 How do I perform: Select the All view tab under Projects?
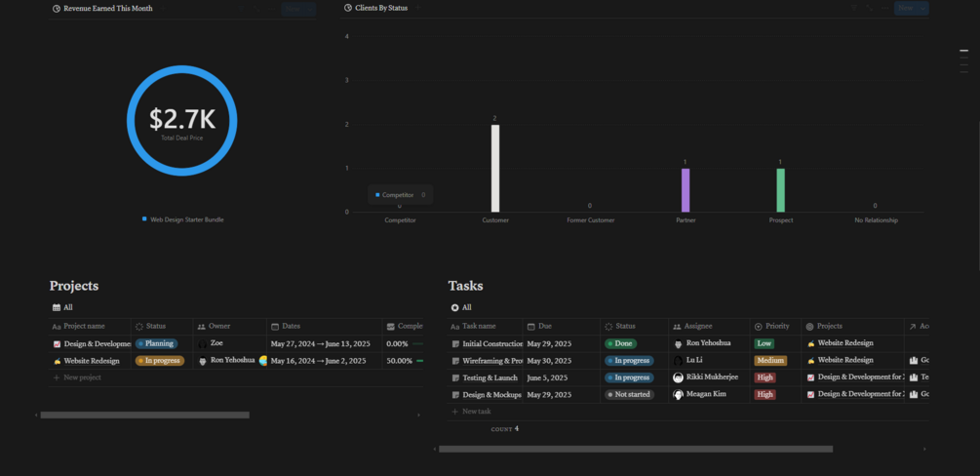click(x=62, y=308)
